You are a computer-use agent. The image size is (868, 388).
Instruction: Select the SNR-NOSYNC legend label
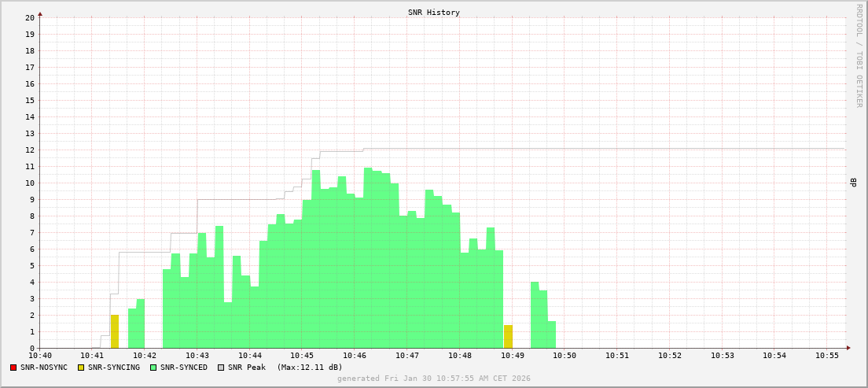coord(44,368)
